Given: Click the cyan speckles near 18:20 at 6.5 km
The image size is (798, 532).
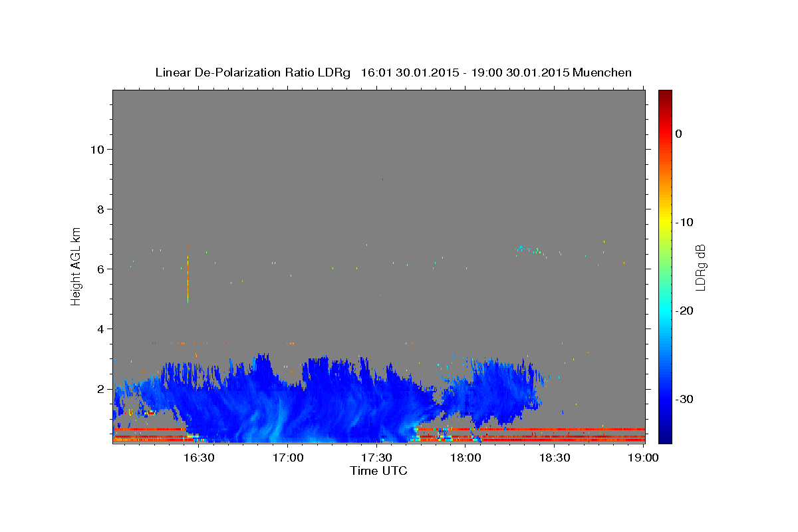Looking at the screenshot, I should tap(528, 251).
